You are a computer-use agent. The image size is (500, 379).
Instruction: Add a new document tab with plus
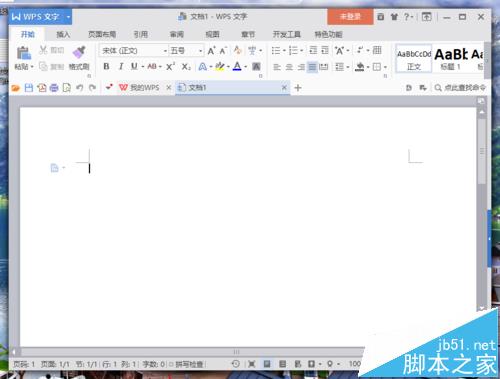298,88
